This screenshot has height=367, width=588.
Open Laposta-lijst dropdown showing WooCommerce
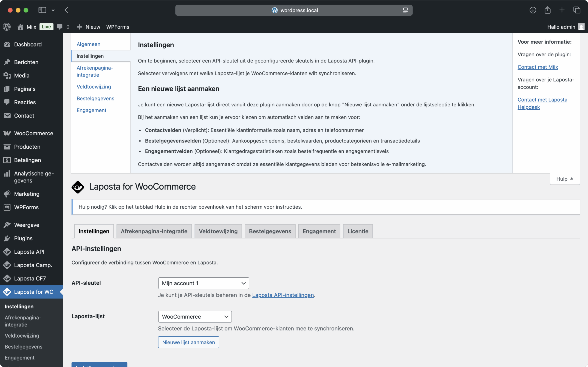tap(195, 316)
